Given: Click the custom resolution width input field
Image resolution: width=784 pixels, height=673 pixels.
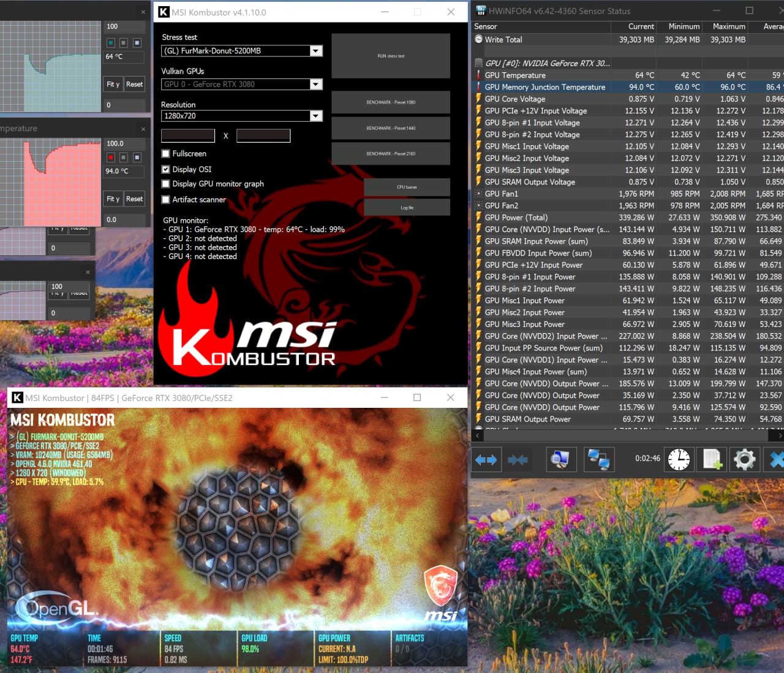Looking at the screenshot, I should pyautogui.click(x=188, y=135).
